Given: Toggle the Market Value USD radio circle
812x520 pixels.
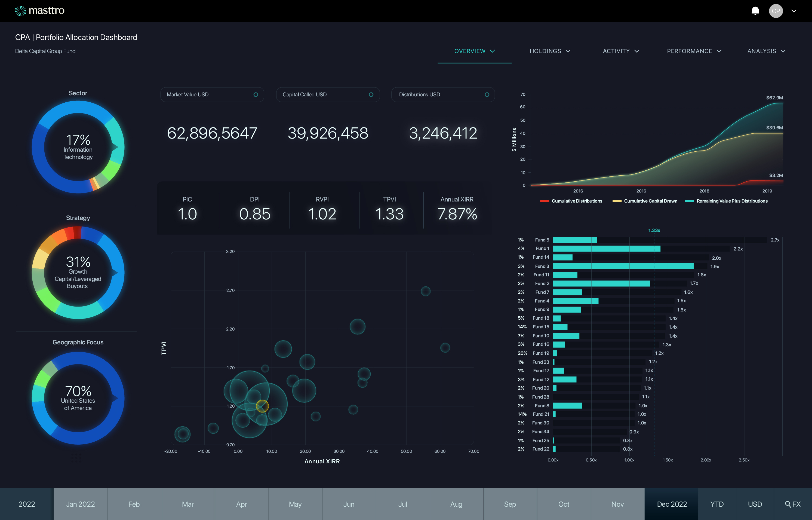Looking at the screenshot, I should coord(256,94).
